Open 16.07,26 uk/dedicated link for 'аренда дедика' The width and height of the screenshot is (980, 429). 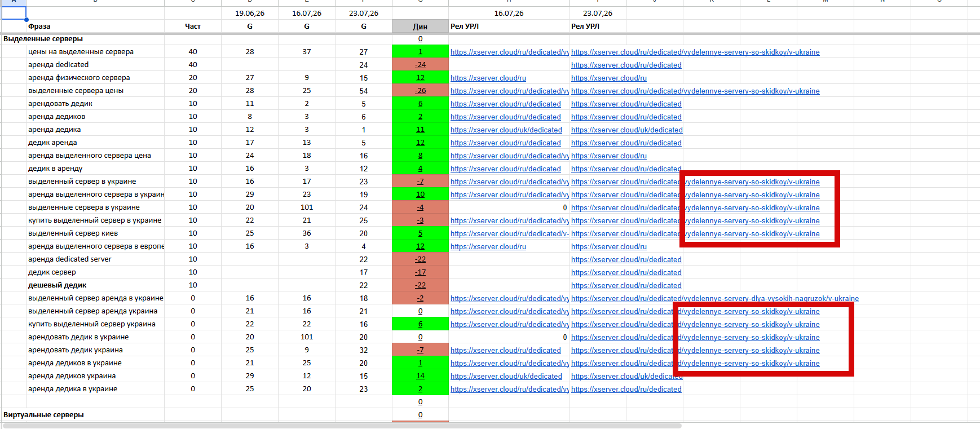pos(506,130)
